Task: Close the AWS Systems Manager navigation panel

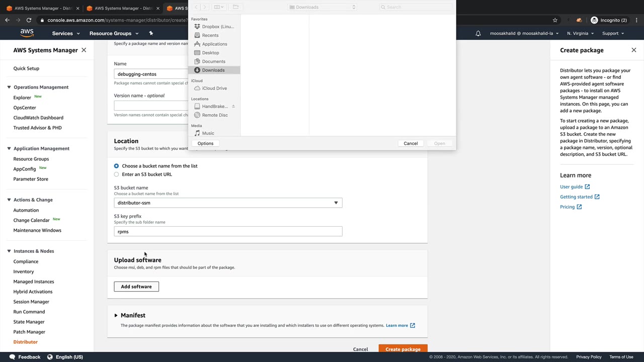Action: [x=84, y=50]
